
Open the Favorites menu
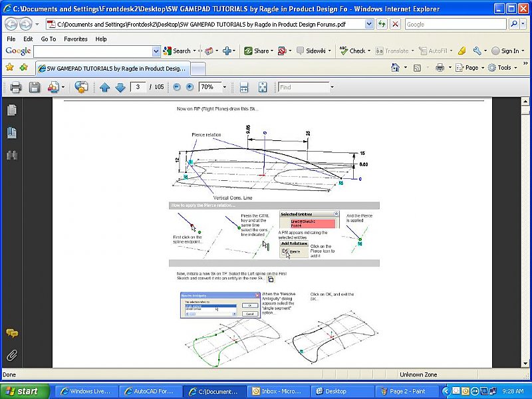pyautogui.click(x=75, y=39)
